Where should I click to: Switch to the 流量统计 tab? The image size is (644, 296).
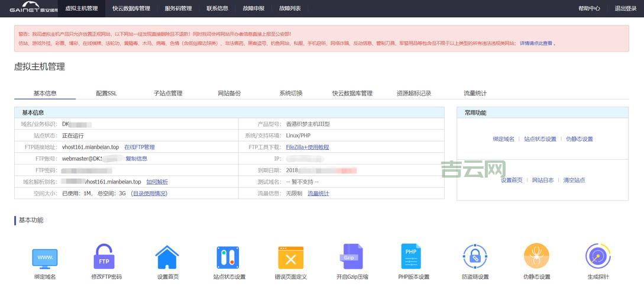(x=475, y=94)
